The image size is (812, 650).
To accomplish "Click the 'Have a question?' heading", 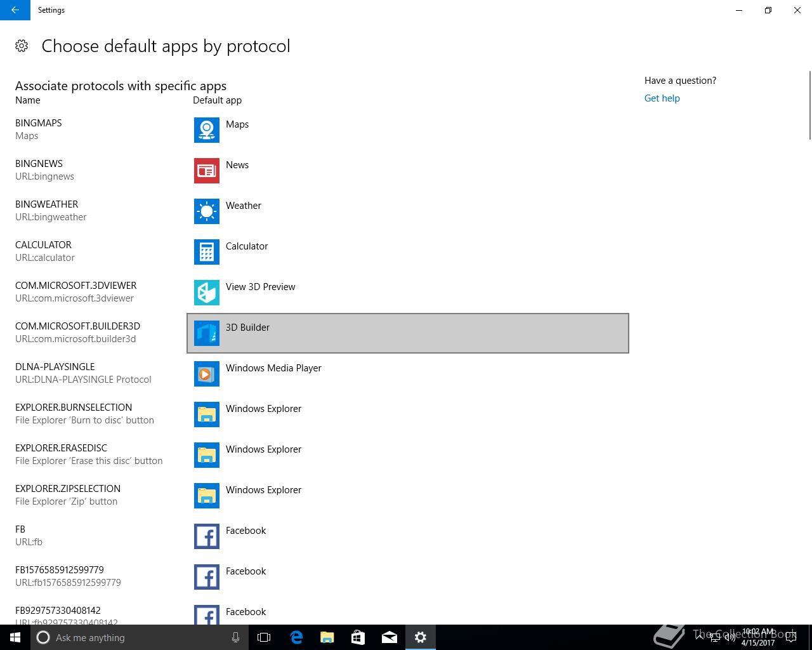I will point(681,81).
